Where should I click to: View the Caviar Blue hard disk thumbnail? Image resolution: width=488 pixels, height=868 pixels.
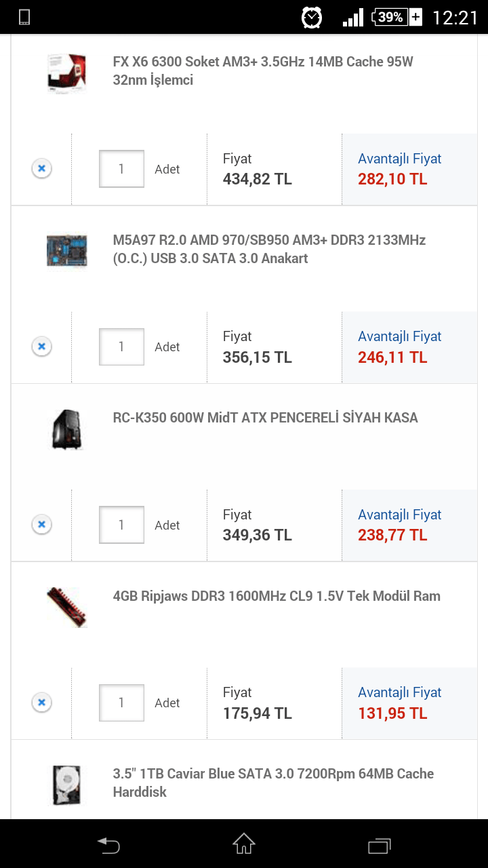(66, 785)
